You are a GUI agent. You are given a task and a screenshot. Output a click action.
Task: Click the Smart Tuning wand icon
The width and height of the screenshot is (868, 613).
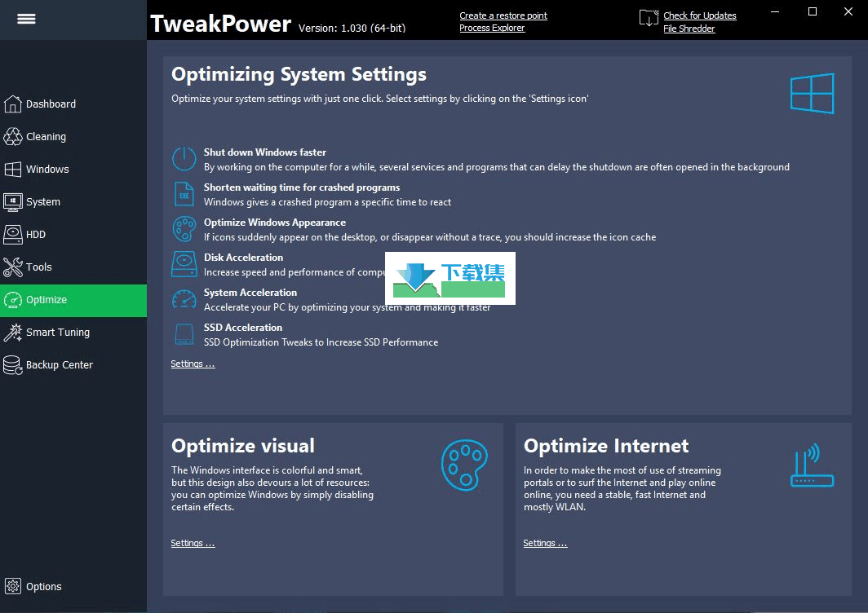click(13, 333)
